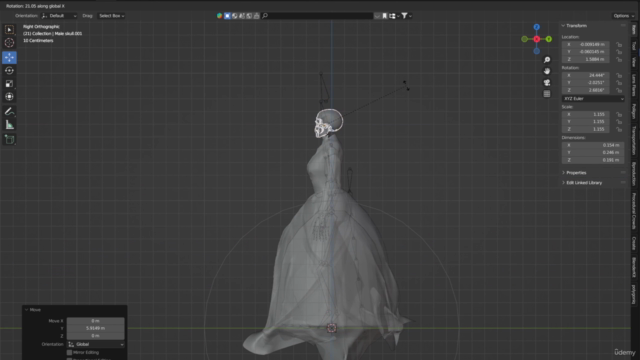Click the Rotation Y value field
640x360 pixels.
(x=585, y=82)
